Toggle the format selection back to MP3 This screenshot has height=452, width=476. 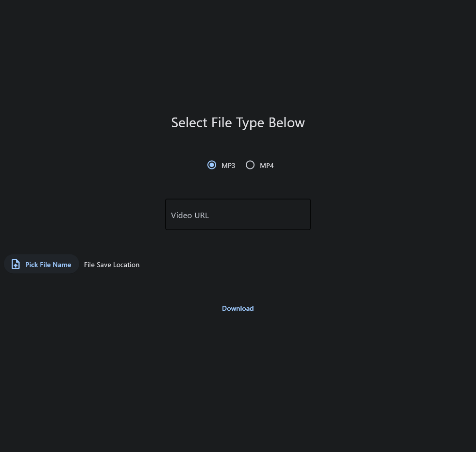point(212,165)
